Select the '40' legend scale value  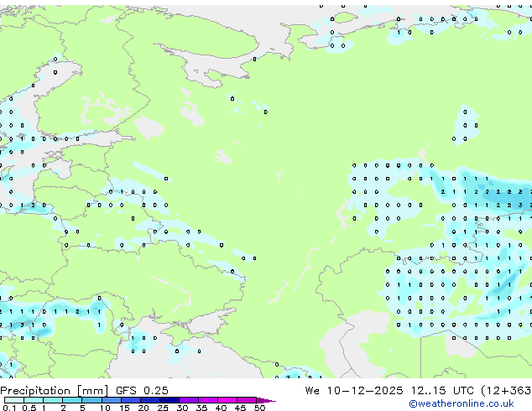tap(221, 408)
